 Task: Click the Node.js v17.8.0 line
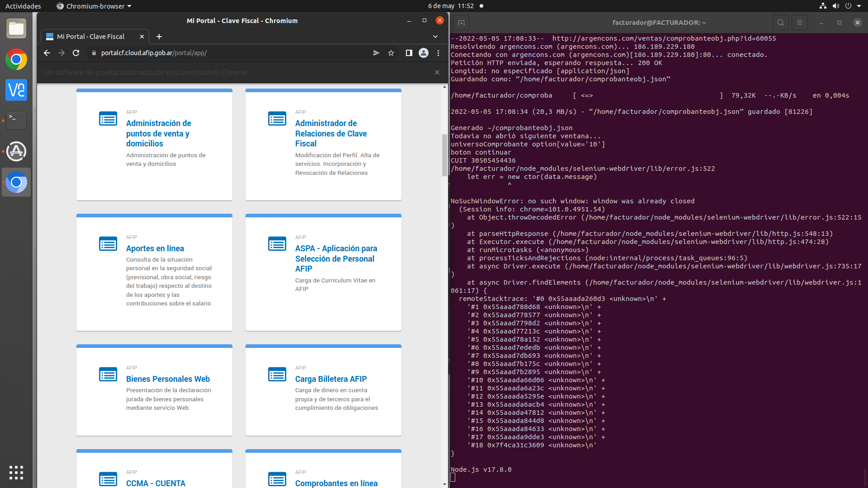[481, 469]
